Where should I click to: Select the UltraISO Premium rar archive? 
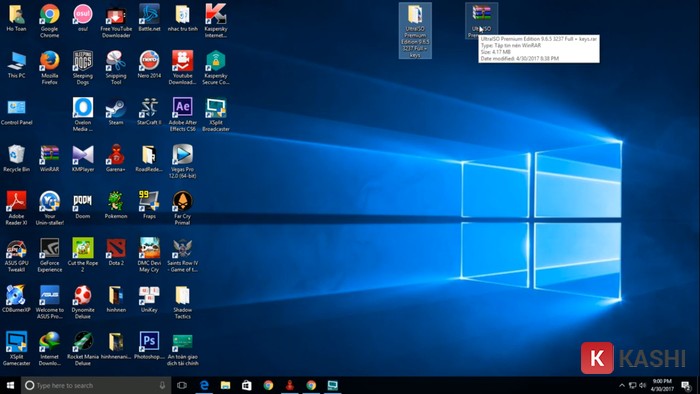point(481,21)
